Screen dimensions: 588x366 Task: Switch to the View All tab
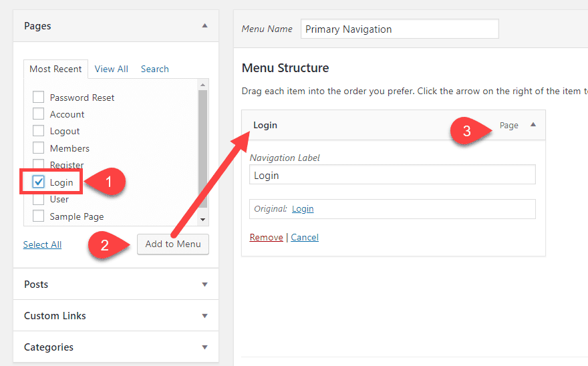(112, 69)
